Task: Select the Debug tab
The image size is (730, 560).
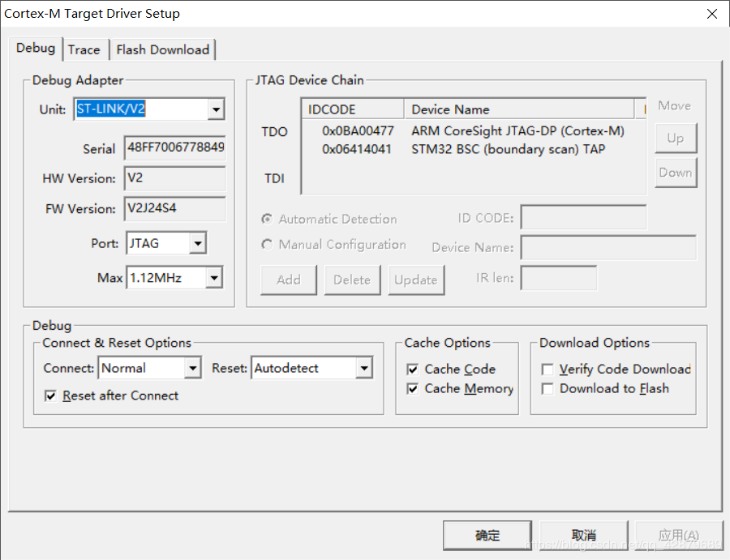Action: coord(36,49)
